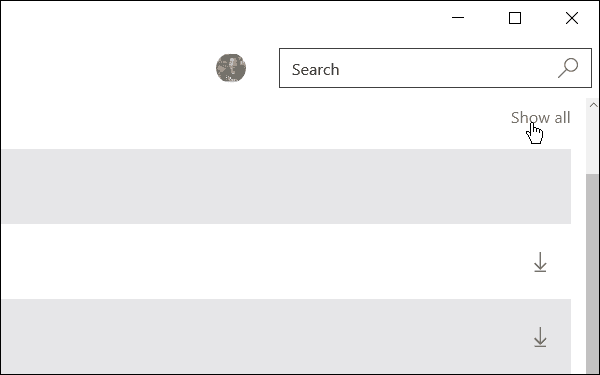Click the round account picture
Screen dimensions: 600x375
[231, 68]
